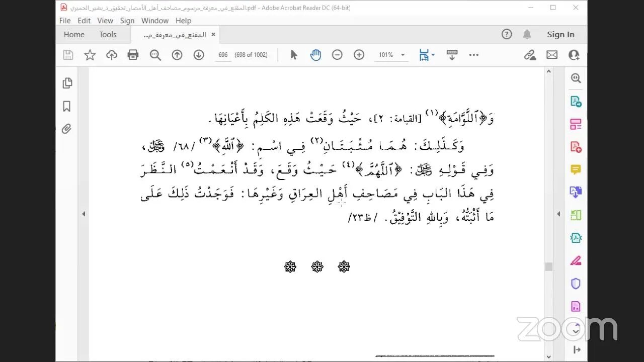Switch to the Home tab
The image size is (644, 362).
tap(74, 34)
